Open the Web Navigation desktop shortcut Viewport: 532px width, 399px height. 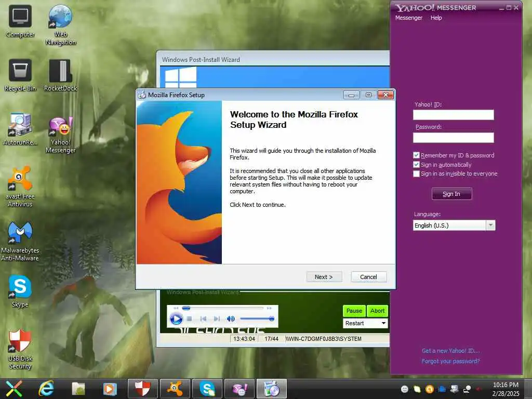(x=60, y=24)
